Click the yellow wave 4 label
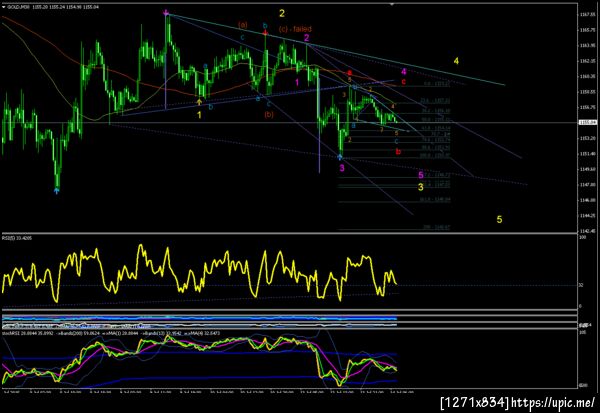This screenshot has width=600, height=413. coord(456,61)
